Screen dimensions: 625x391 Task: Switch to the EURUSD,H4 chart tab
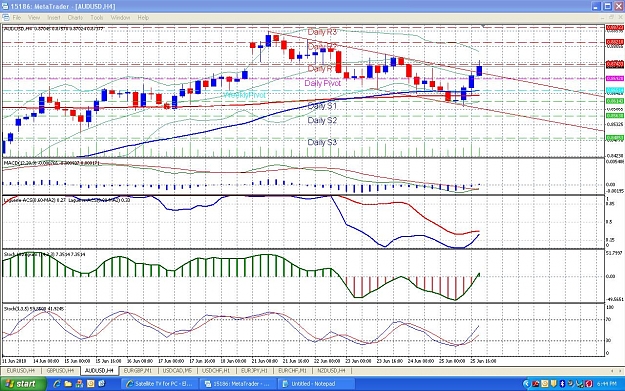(x=20, y=371)
